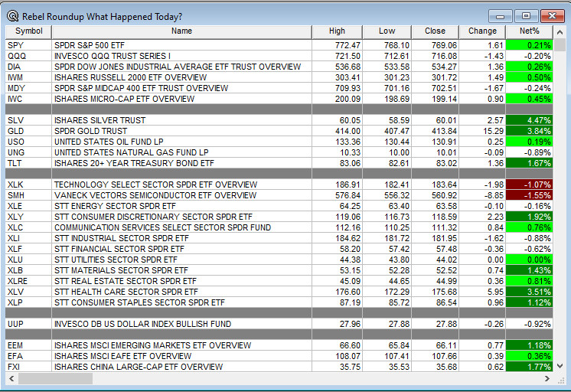
Task: Select the XLI symbol cell
Action: pos(29,238)
